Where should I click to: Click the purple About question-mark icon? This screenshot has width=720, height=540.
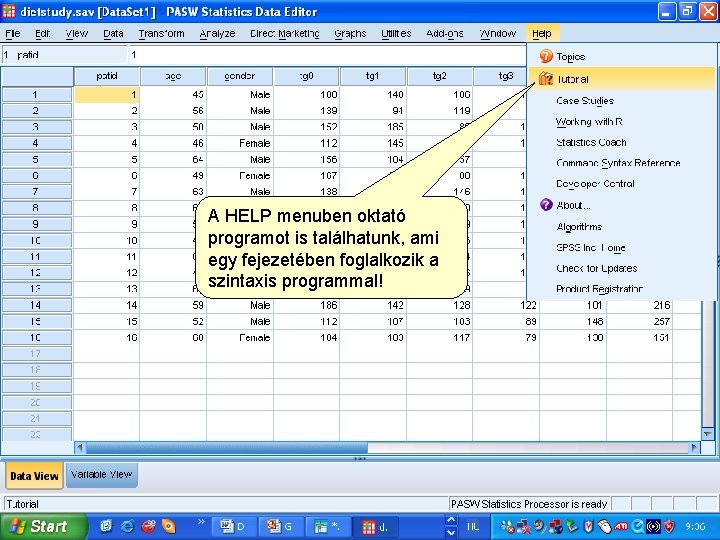click(x=546, y=205)
